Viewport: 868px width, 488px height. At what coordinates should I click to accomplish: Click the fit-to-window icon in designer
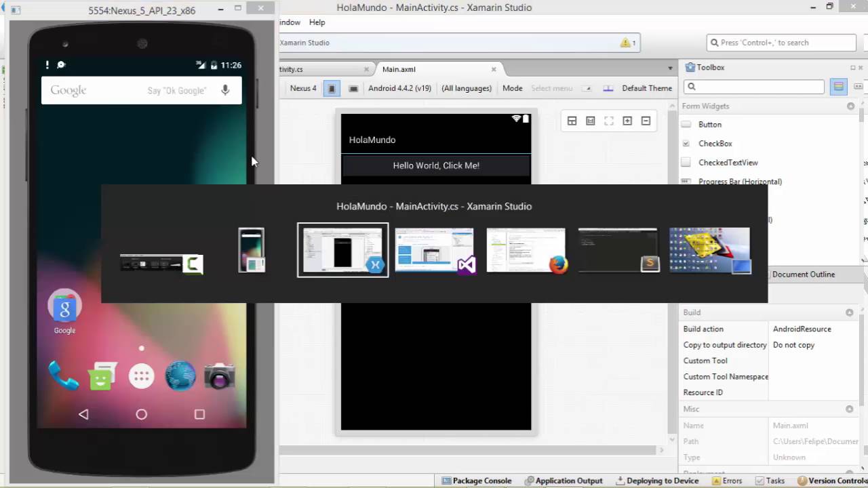pos(609,121)
